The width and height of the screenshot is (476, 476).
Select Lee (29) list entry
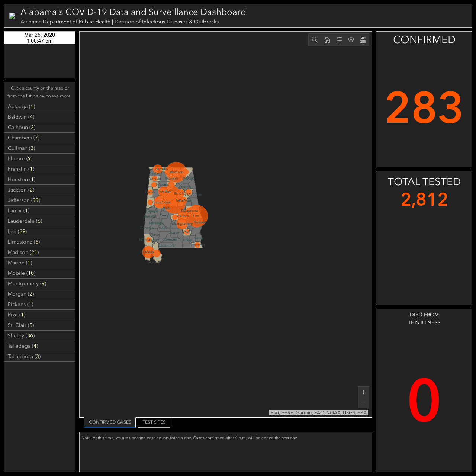[x=40, y=231]
